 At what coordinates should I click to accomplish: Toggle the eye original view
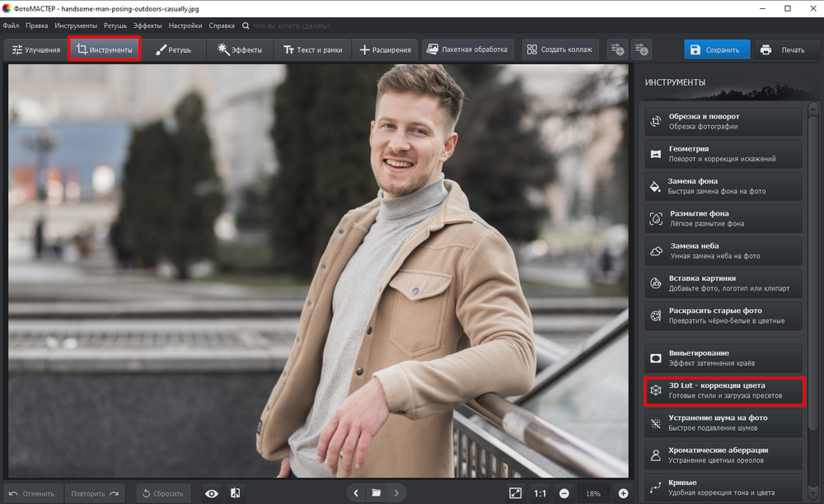(212, 493)
